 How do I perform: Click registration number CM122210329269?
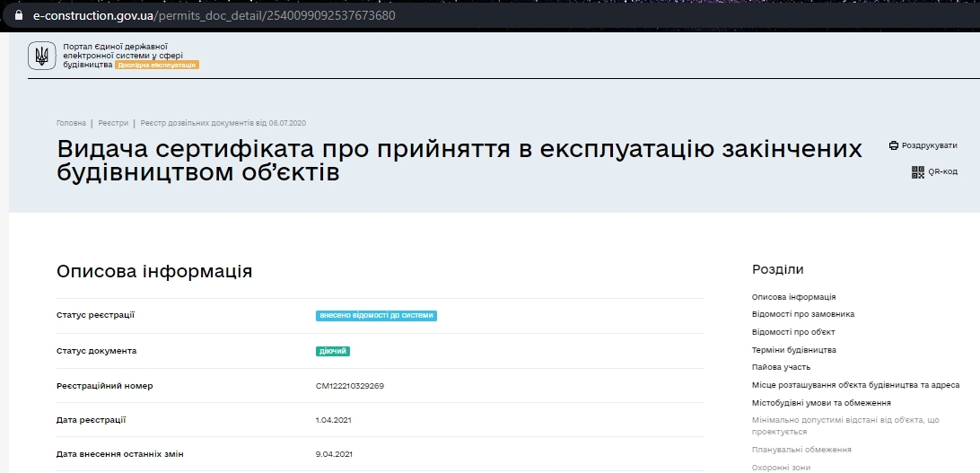click(350, 386)
